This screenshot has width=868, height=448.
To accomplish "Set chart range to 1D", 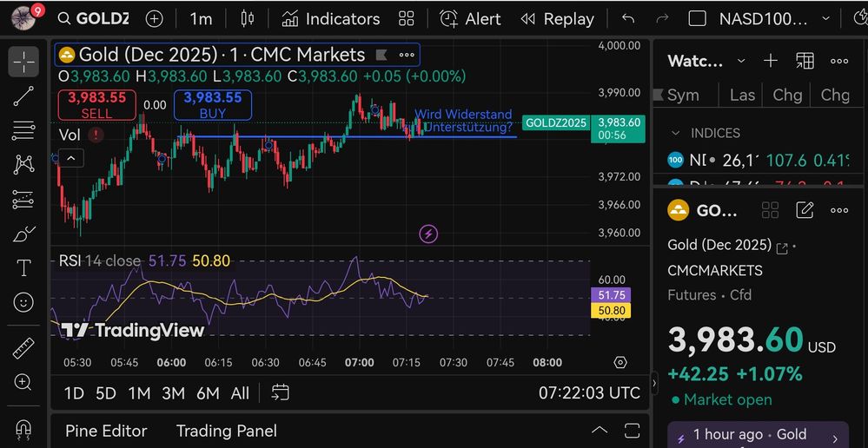I will pyautogui.click(x=74, y=393).
